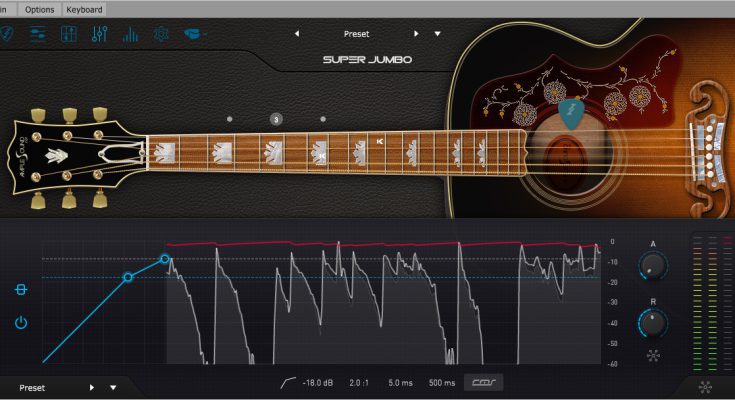
Task: Expand the top Preset dropdown arrow
Action: pyautogui.click(x=437, y=33)
